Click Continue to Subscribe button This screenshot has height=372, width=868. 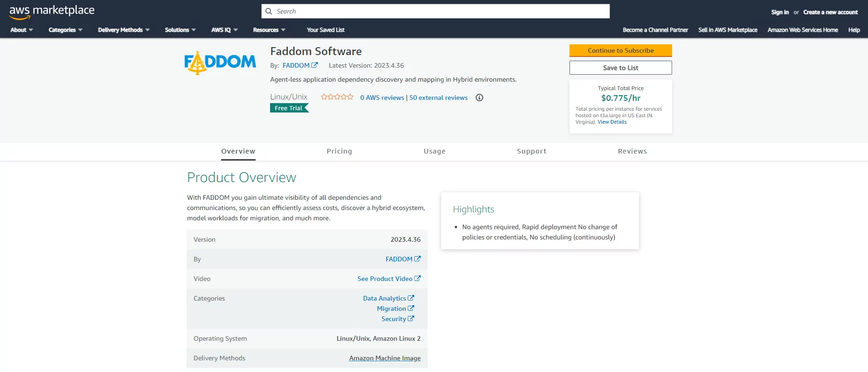tap(621, 50)
